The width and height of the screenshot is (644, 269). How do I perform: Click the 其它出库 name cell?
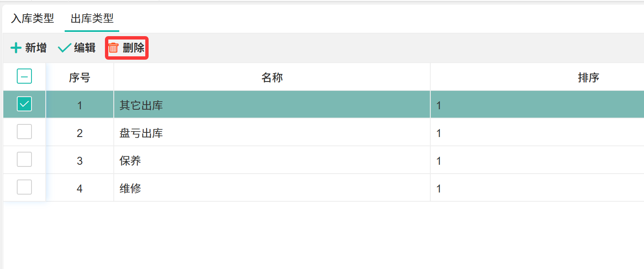coord(141,105)
